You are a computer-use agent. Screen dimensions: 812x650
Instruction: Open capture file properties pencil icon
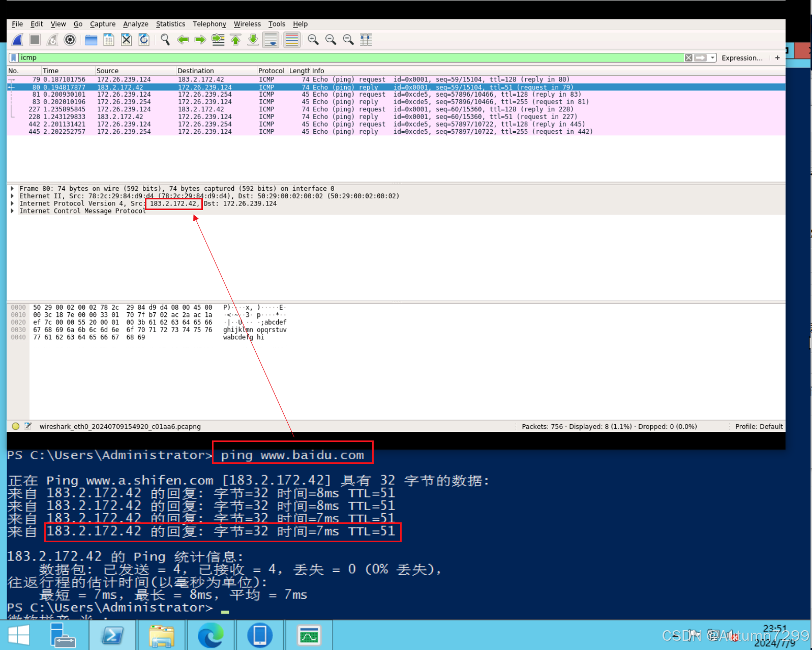pyautogui.click(x=28, y=426)
